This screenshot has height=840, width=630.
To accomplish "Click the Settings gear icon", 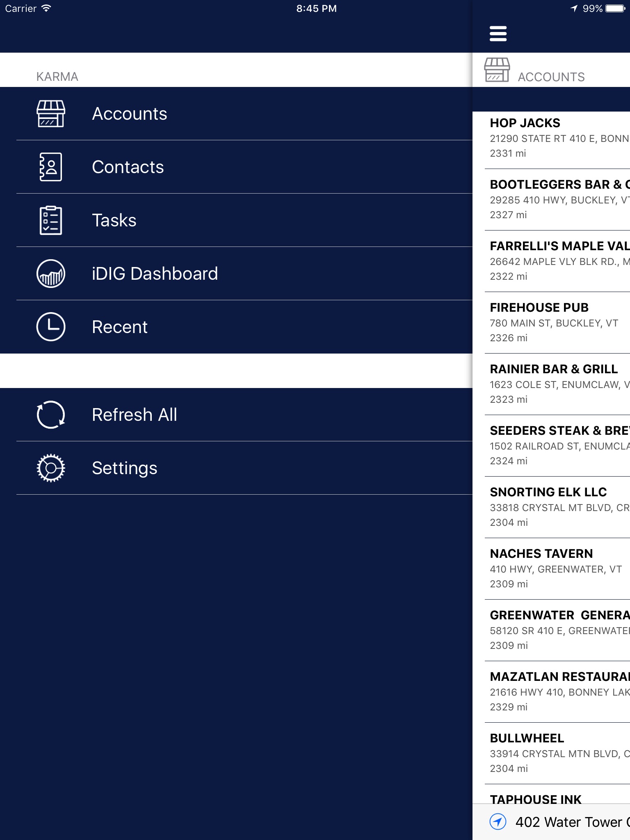I will [x=51, y=468].
